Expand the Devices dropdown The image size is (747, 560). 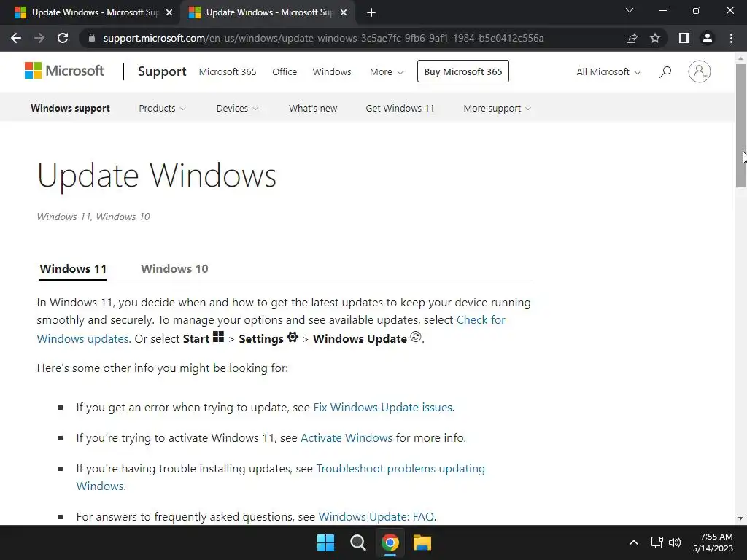(237, 108)
